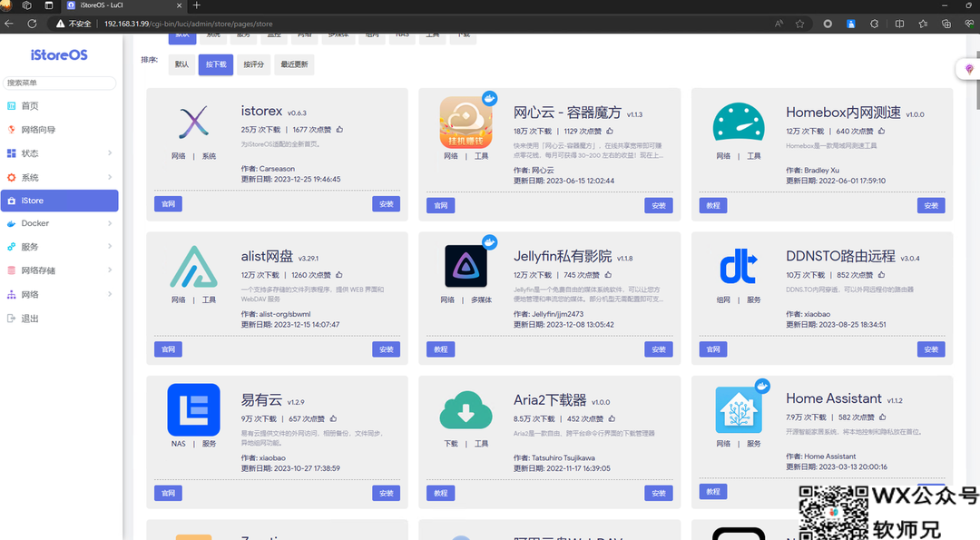Open Homebox 教程 tutorial
Screen dimensions: 980x540
pos(713,206)
